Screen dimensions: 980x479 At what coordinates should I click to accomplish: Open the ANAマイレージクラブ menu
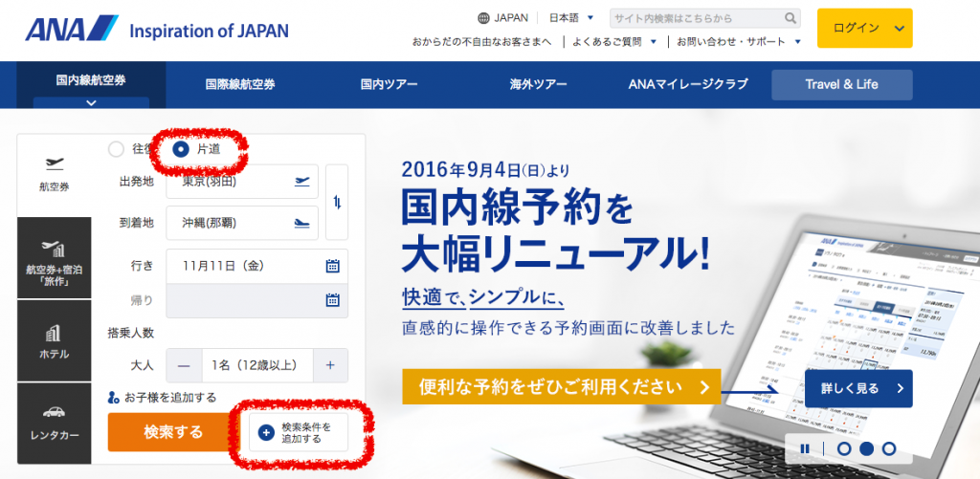688,84
